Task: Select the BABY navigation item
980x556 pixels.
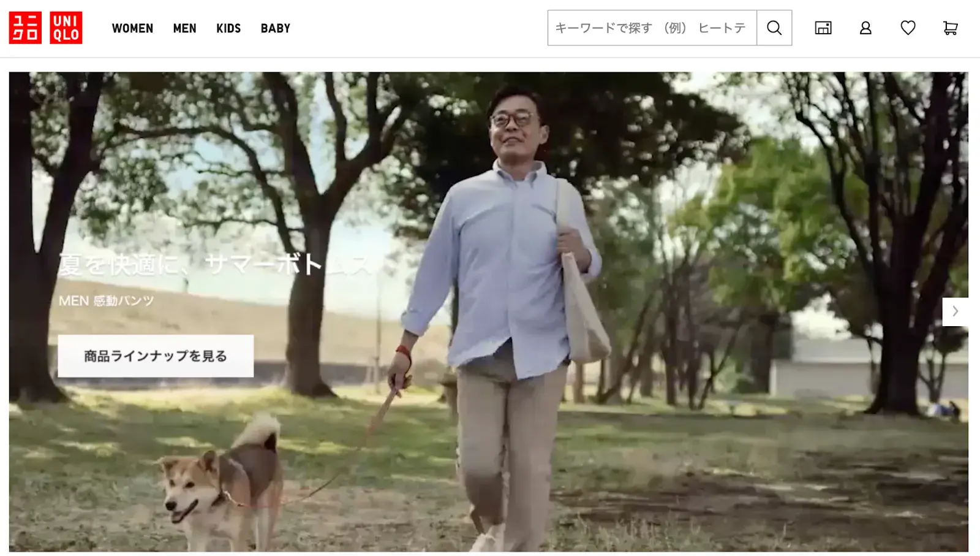Action: (x=276, y=28)
